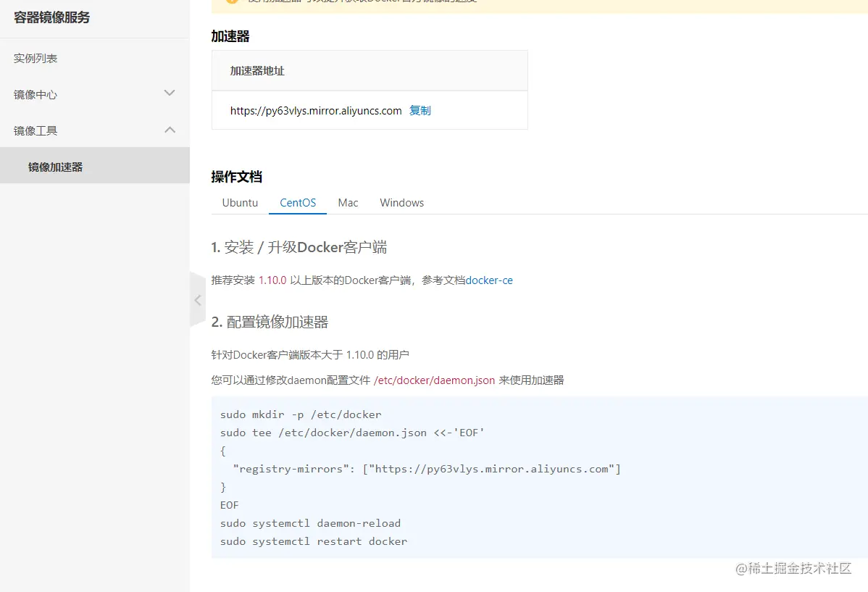Click the https://py63vlys.mirror.aliyuncs.com address text

(x=315, y=111)
